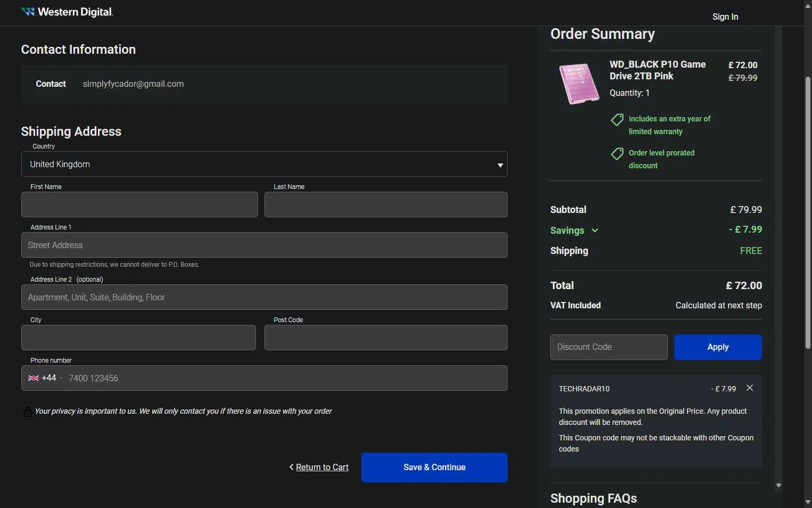Click the page scrollbar down arrow
The height and width of the screenshot is (508, 812).
click(808, 503)
